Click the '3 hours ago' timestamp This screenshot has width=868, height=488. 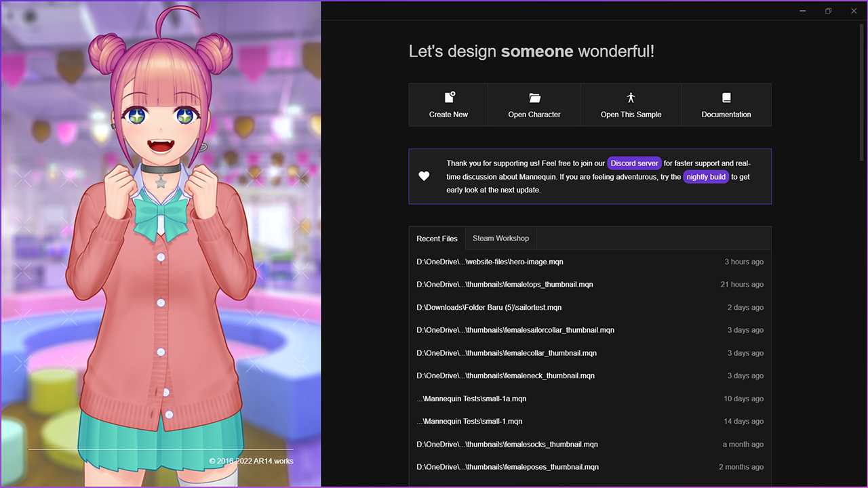click(x=744, y=262)
